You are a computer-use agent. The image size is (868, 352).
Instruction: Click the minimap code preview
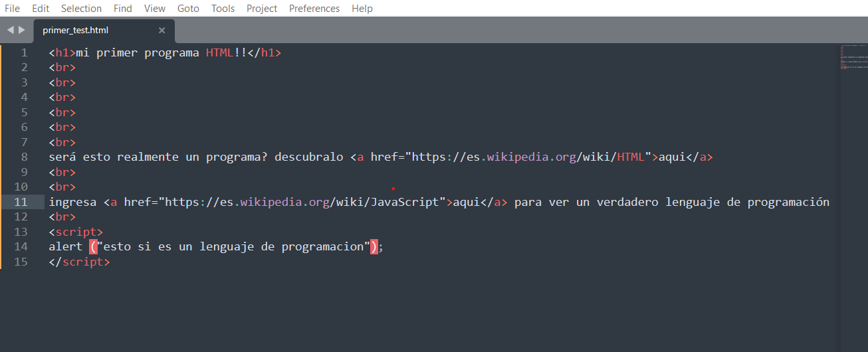853,56
